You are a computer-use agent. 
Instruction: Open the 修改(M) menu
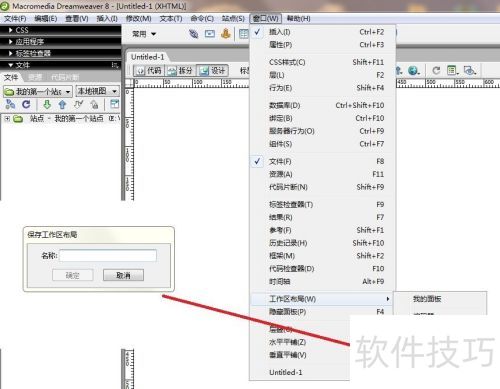tap(138, 19)
